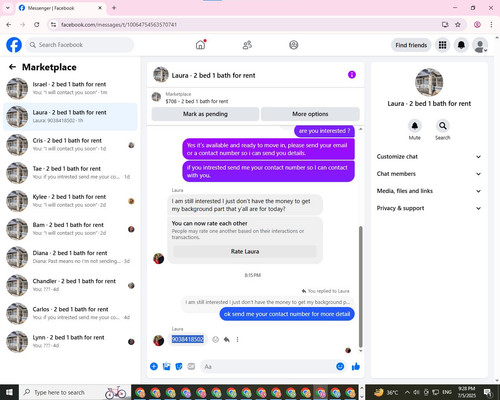This screenshot has height=400, width=500.
Task: Click the back arrow beside Marketplace
Action: point(12,67)
